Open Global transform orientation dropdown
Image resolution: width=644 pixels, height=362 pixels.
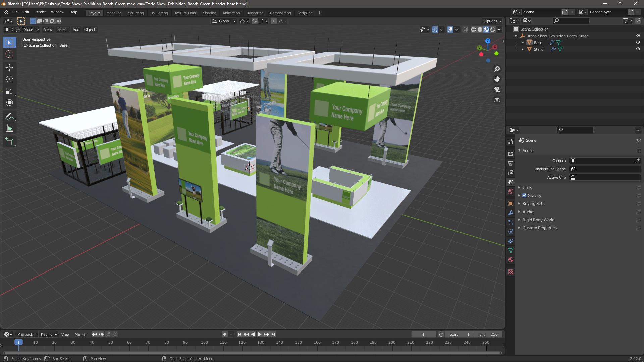click(x=224, y=21)
